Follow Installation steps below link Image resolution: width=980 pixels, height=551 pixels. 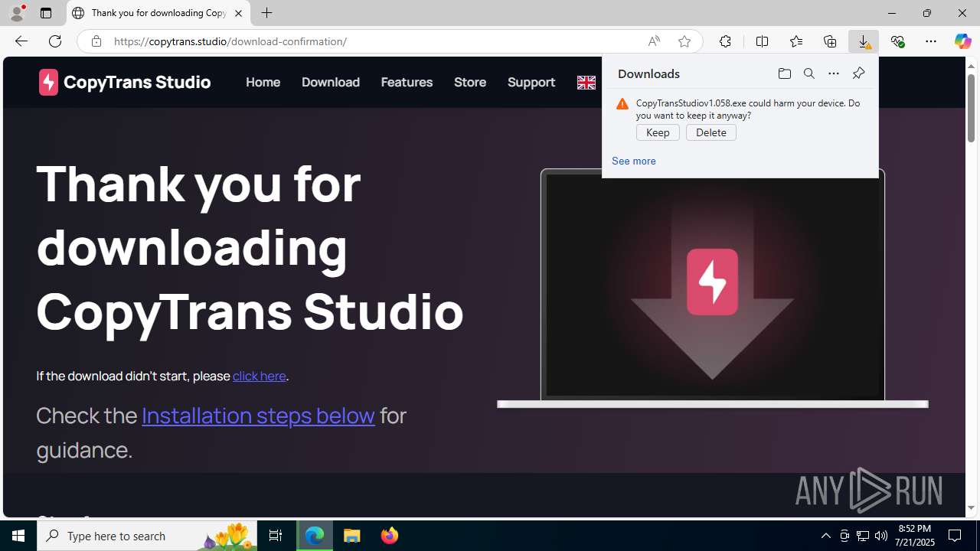[x=258, y=415]
